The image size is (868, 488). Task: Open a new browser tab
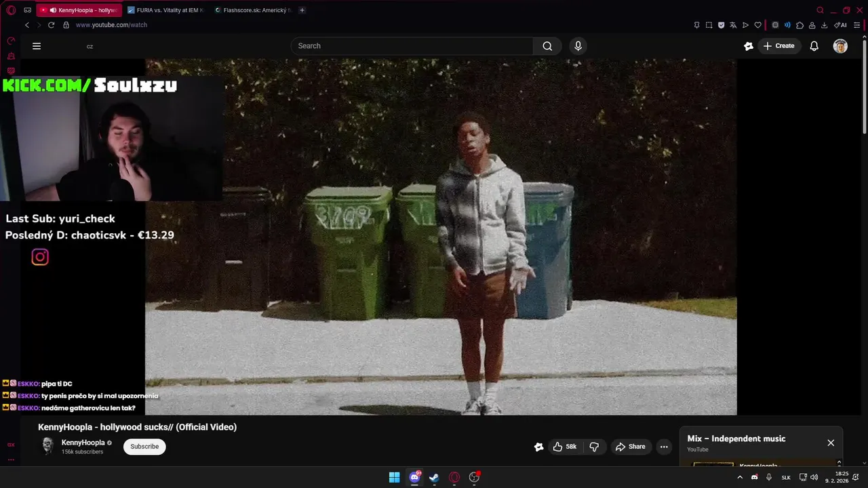pyautogui.click(x=302, y=10)
